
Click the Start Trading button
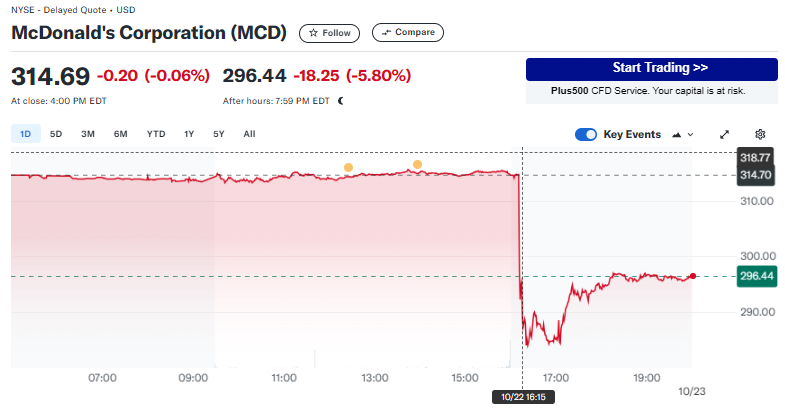coord(651,69)
